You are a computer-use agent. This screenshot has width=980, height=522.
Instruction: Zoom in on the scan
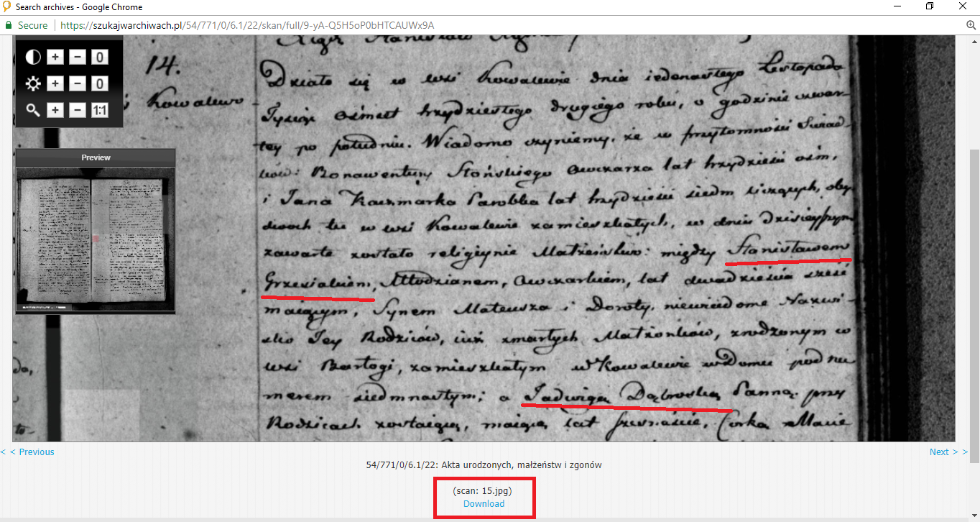[x=56, y=110]
